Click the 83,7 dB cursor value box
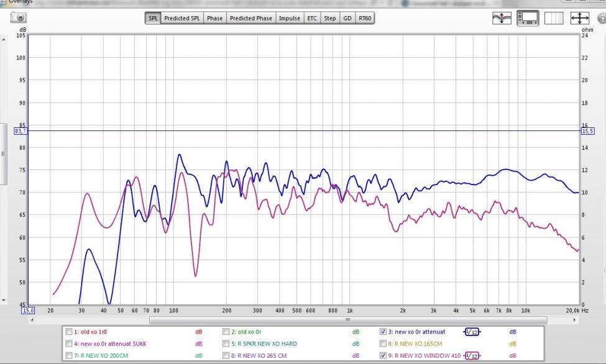Image resolution: width=606 pixels, height=364 pixels. (x=21, y=132)
